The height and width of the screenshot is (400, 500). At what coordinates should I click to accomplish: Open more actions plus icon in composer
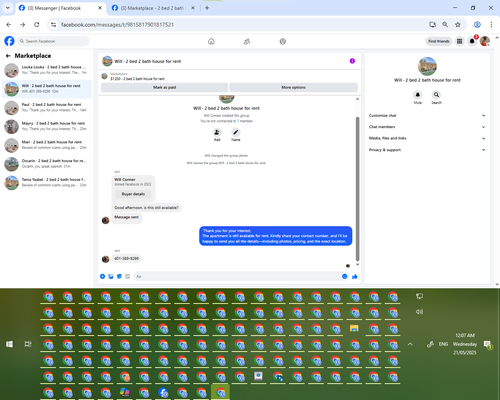pos(102,276)
